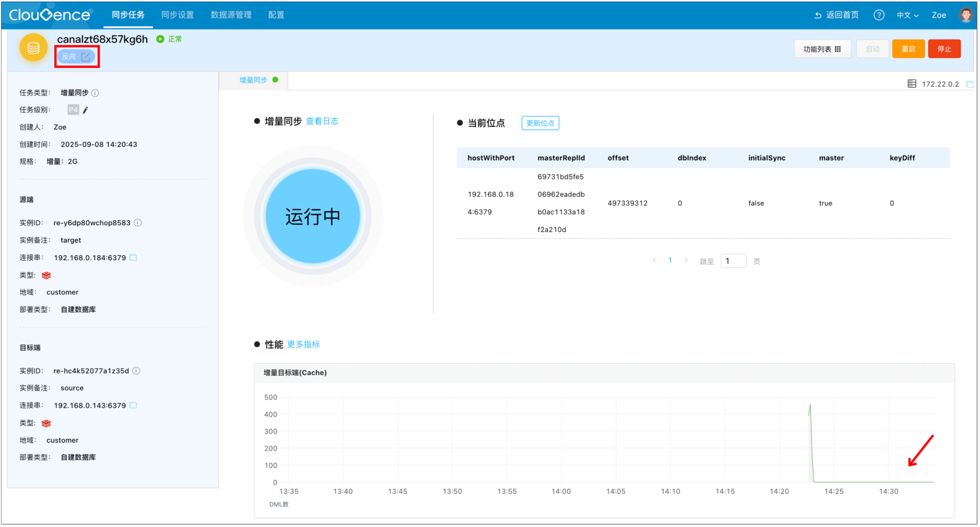Click the help question mark icon
The width and height of the screenshot is (980, 527).
[x=878, y=15]
